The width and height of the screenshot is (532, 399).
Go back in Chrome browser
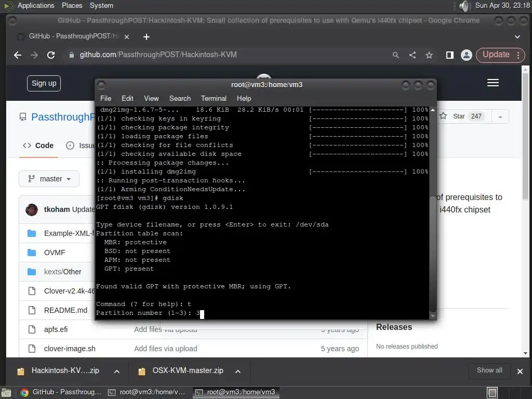pyautogui.click(x=18, y=55)
